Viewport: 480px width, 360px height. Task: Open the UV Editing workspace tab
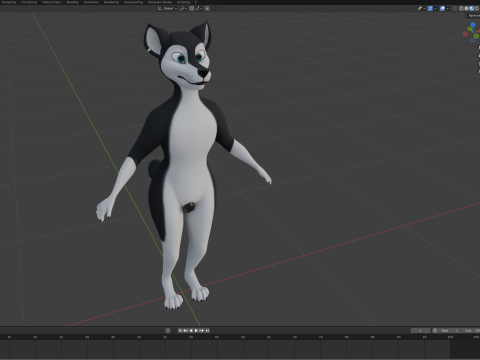29,2
